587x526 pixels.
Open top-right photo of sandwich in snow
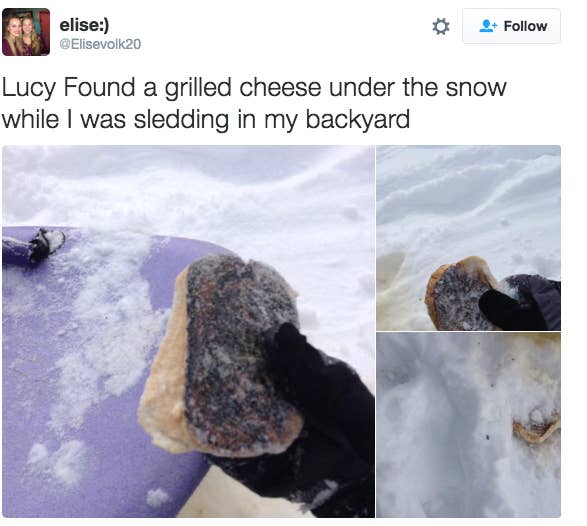tap(468, 238)
